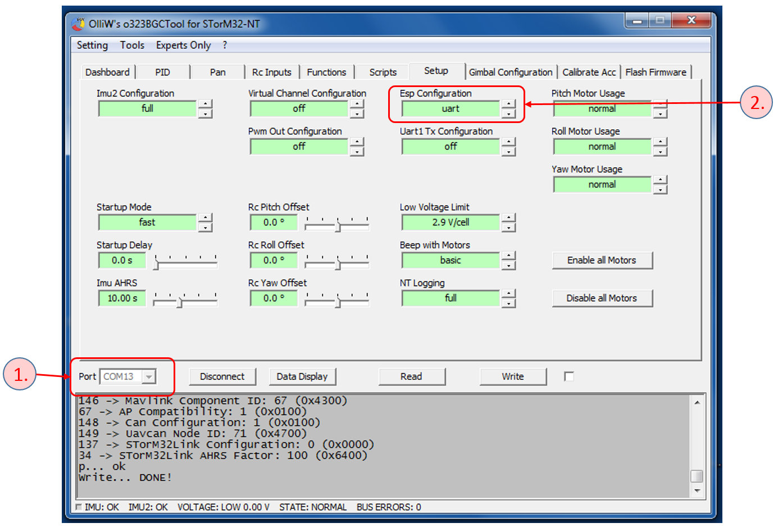Increase Esp Configuration with the up arrow
The height and width of the screenshot is (532, 778).
tap(508, 104)
